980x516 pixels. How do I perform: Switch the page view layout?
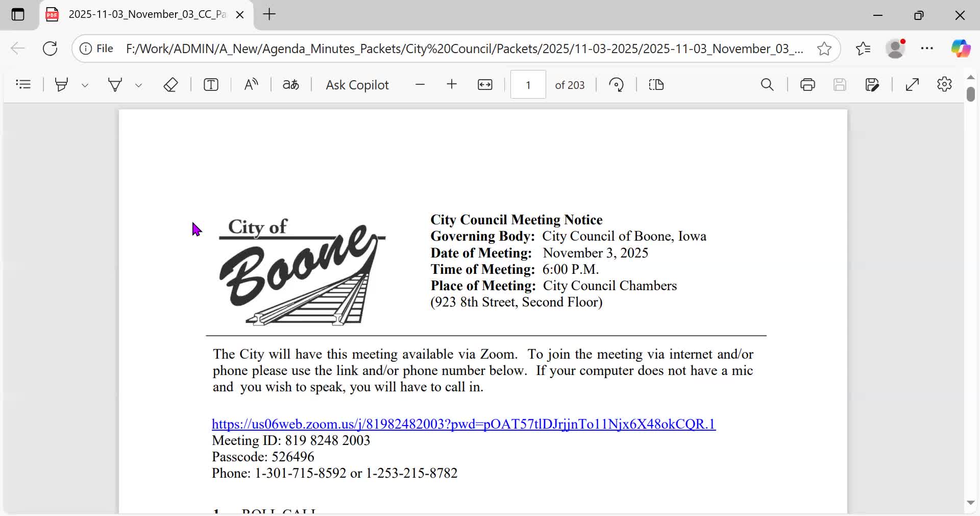click(x=656, y=85)
